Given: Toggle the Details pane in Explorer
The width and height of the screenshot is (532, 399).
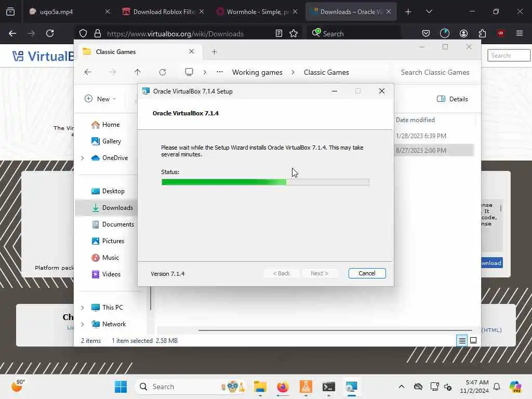Looking at the screenshot, I should point(453,99).
